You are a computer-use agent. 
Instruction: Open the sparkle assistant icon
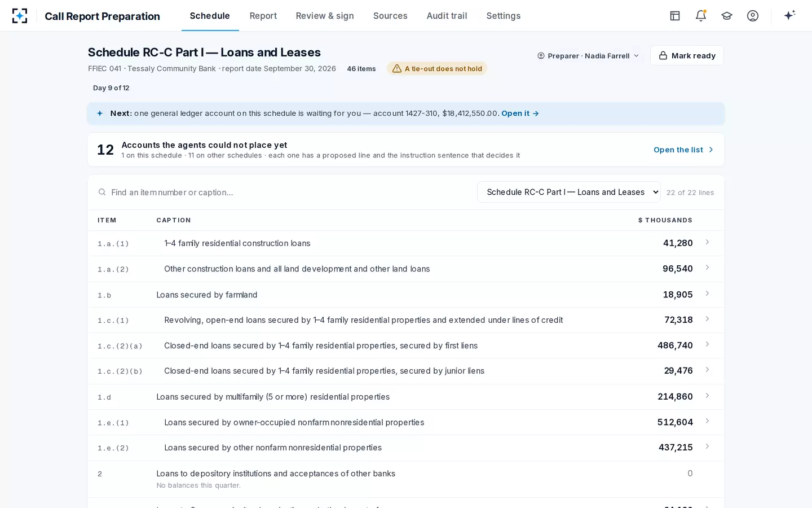coord(789,15)
